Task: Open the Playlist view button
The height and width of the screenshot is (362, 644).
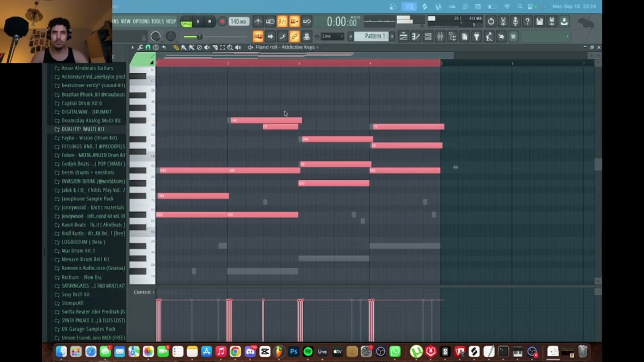Action: [404, 36]
